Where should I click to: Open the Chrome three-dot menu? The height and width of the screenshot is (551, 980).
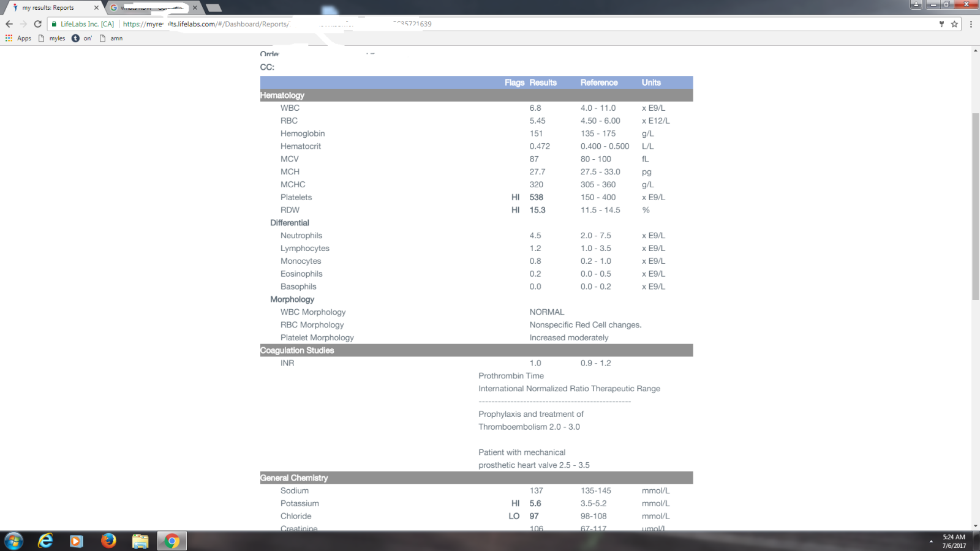pos(971,24)
